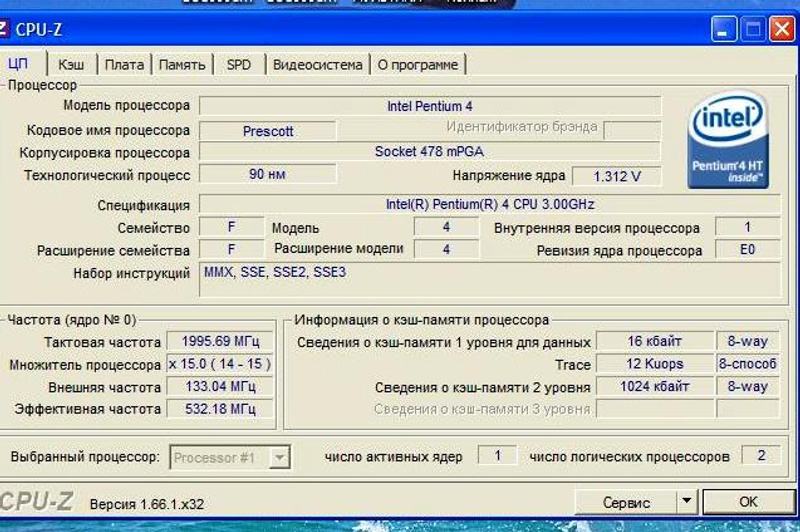800x532 pixels.
Task: Click the CPU-Z logo in footer
Action: 38,501
